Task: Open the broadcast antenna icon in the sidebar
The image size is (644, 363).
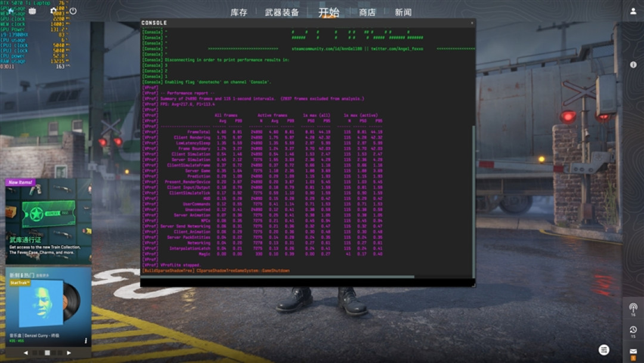Action: coord(633,307)
